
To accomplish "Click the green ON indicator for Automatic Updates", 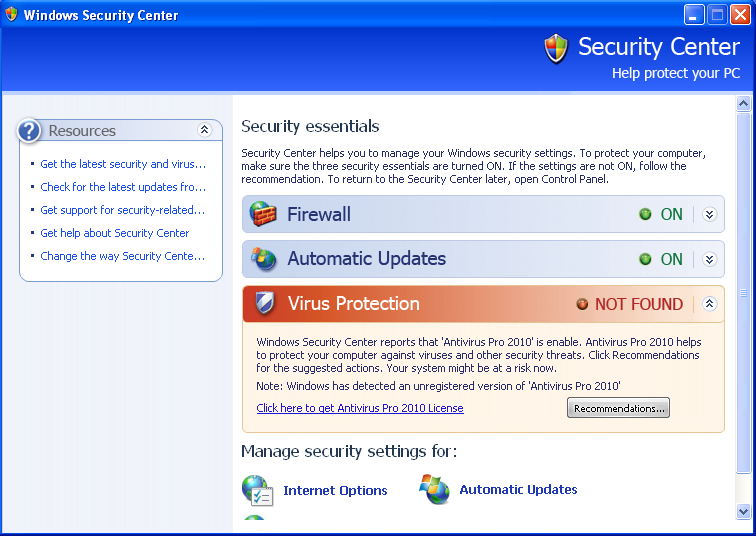I will pos(645,259).
